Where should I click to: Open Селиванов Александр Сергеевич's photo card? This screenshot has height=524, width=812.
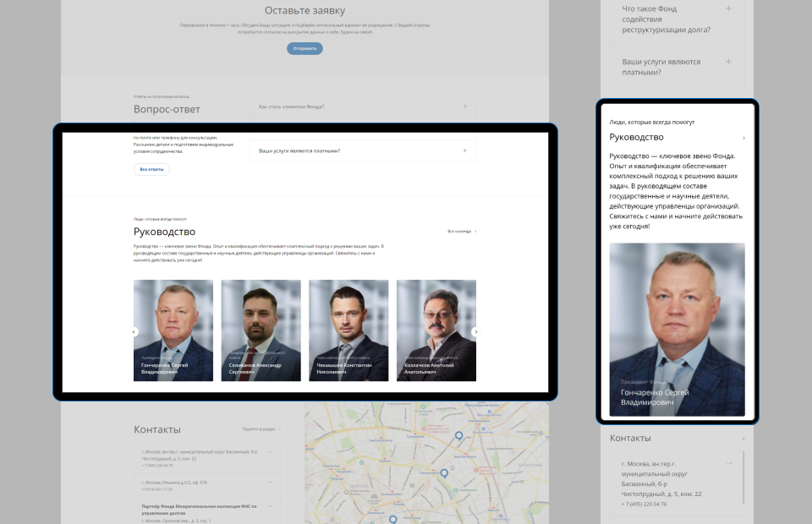click(261, 330)
